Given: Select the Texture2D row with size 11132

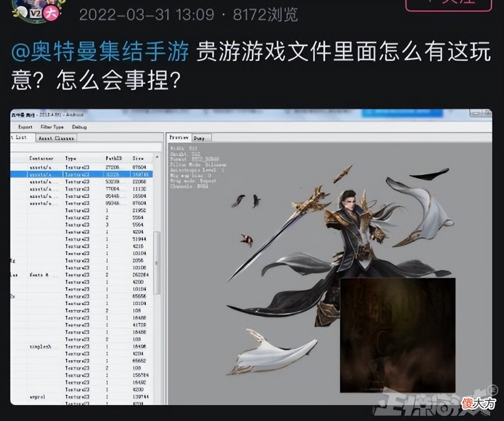Looking at the screenshot, I should click(x=82, y=189).
